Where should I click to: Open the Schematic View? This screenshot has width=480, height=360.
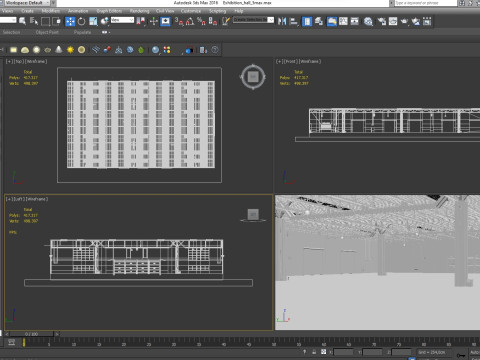pyautogui.click(x=355, y=21)
